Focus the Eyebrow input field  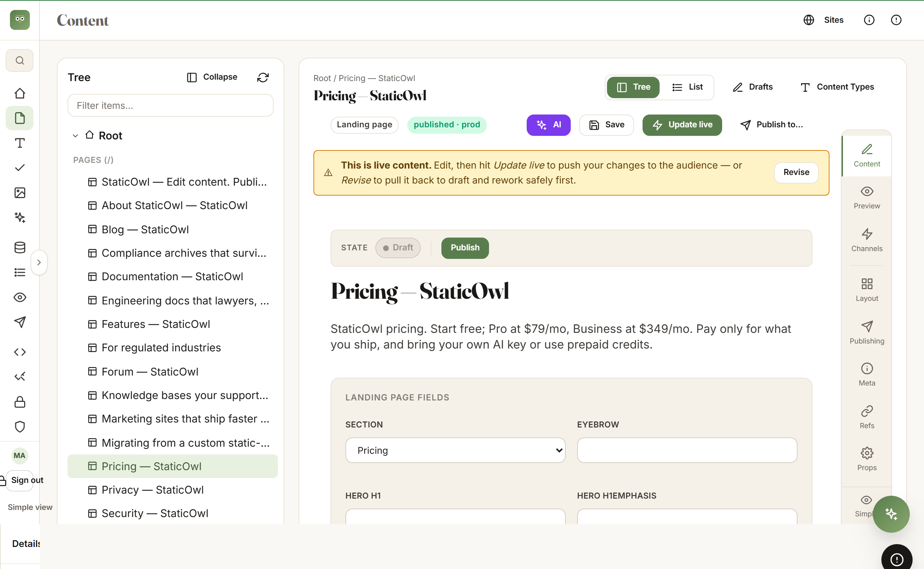687,450
